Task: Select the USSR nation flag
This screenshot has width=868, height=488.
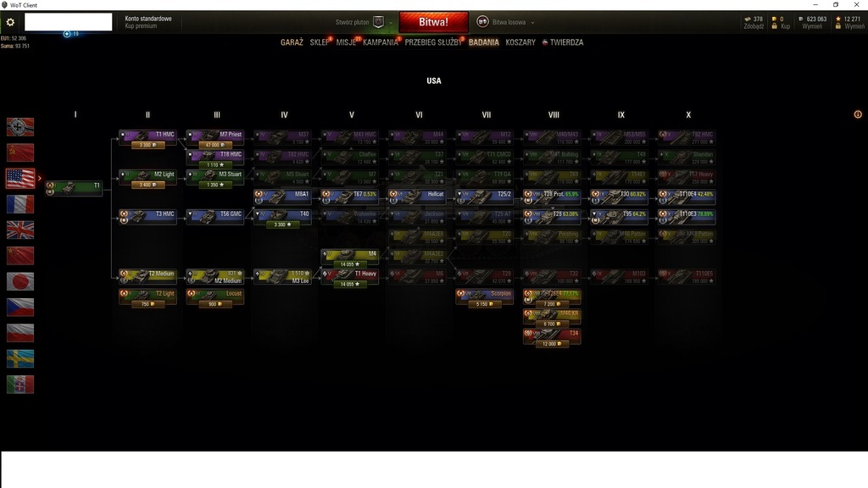Action: pyautogui.click(x=20, y=152)
